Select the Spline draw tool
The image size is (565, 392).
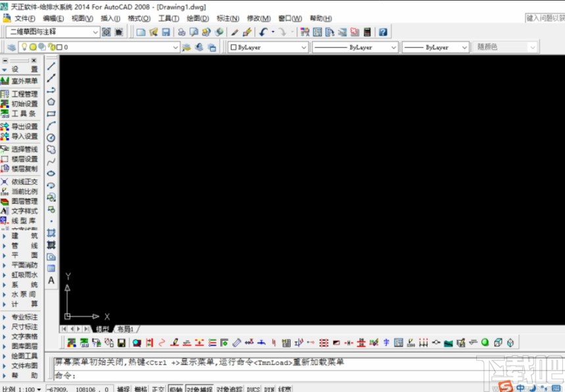[51, 161]
